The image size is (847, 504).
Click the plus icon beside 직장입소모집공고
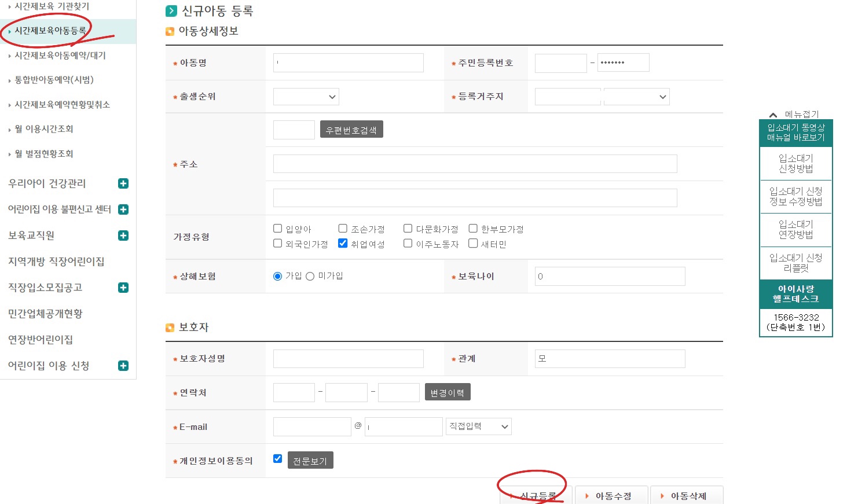[x=123, y=288]
